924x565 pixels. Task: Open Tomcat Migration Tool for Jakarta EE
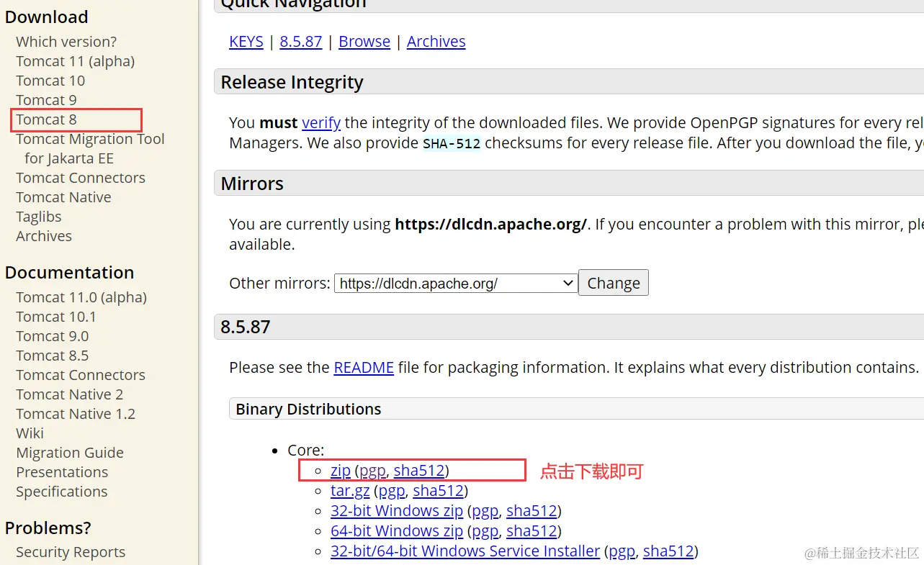pyautogui.click(x=90, y=149)
